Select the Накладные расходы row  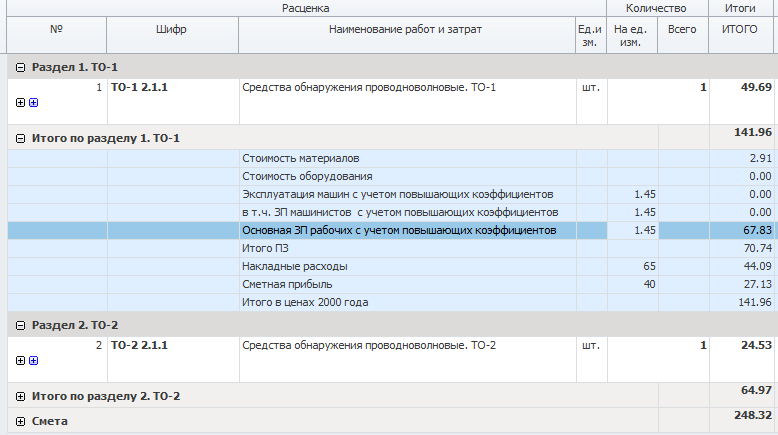[390, 266]
